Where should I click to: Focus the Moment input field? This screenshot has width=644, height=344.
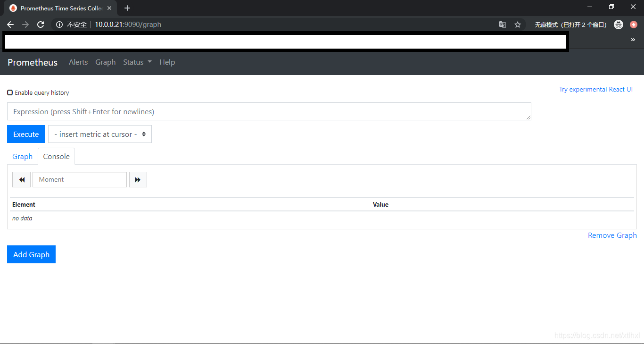click(x=80, y=180)
